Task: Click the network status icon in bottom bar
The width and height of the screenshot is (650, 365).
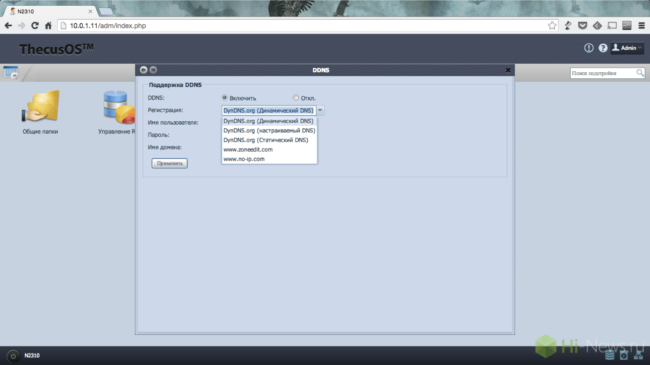Action: pyautogui.click(x=638, y=355)
